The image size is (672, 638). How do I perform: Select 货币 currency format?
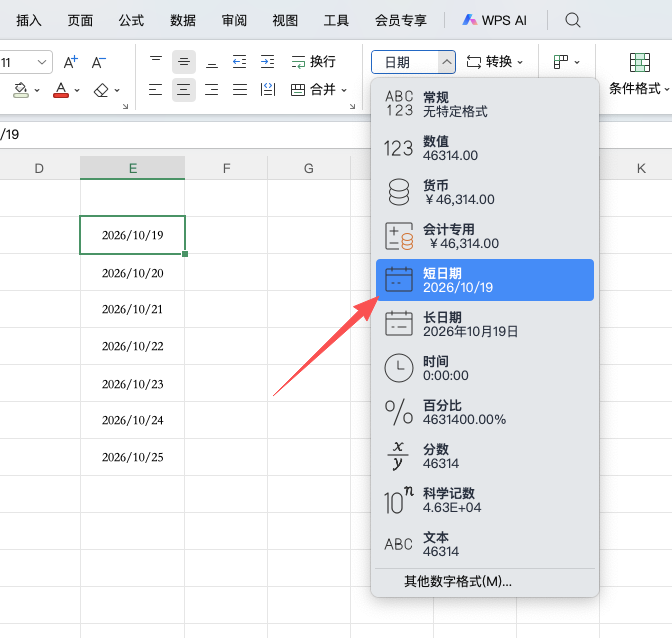click(x=485, y=192)
